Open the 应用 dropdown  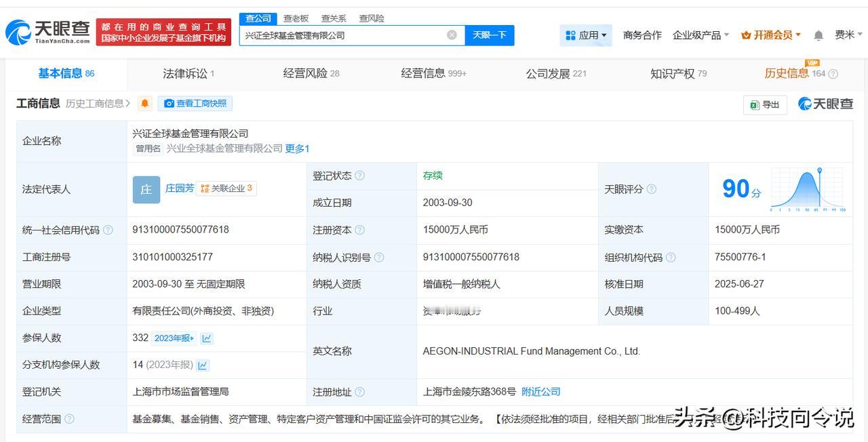[x=587, y=35]
